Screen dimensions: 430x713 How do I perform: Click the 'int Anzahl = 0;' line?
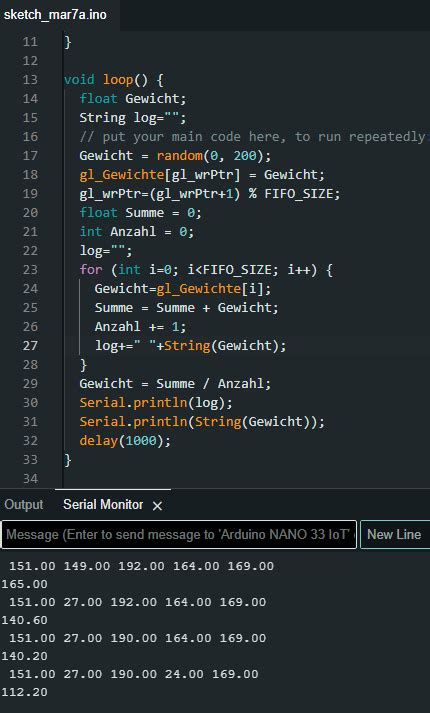137,232
